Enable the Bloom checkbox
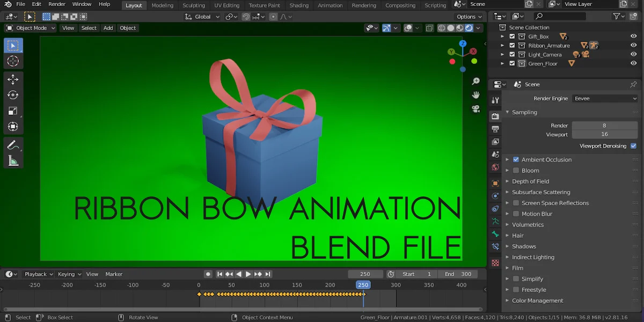644x322 pixels. [516, 171]
